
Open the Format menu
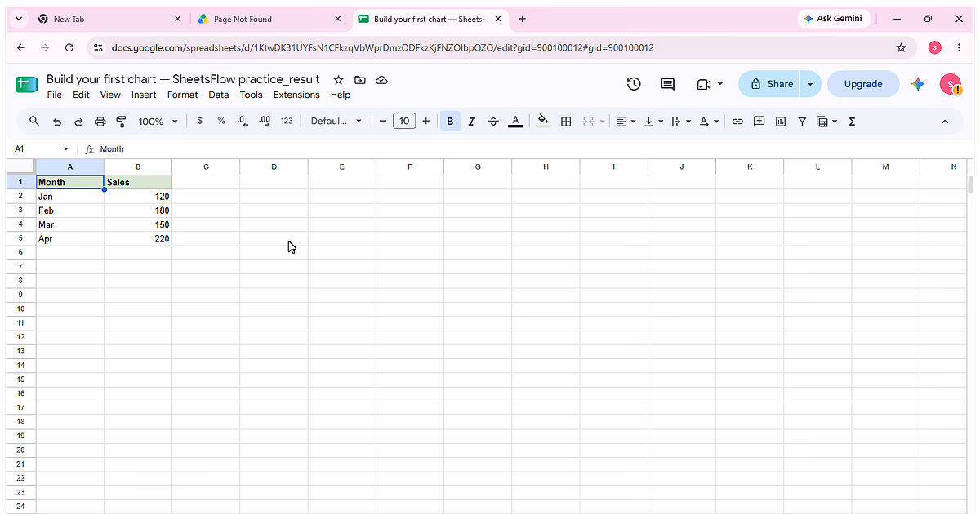[x=182, y=95]
